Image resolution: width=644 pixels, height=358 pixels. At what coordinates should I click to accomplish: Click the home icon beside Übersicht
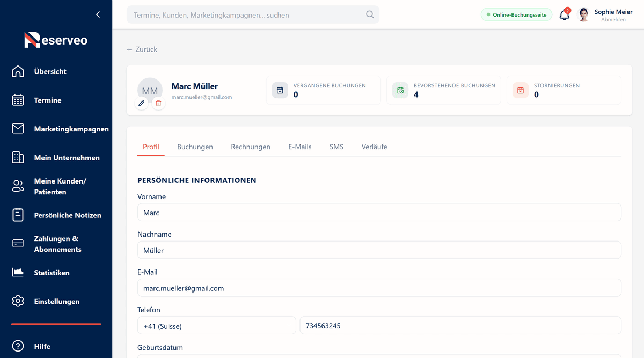[x=18, y=71]
